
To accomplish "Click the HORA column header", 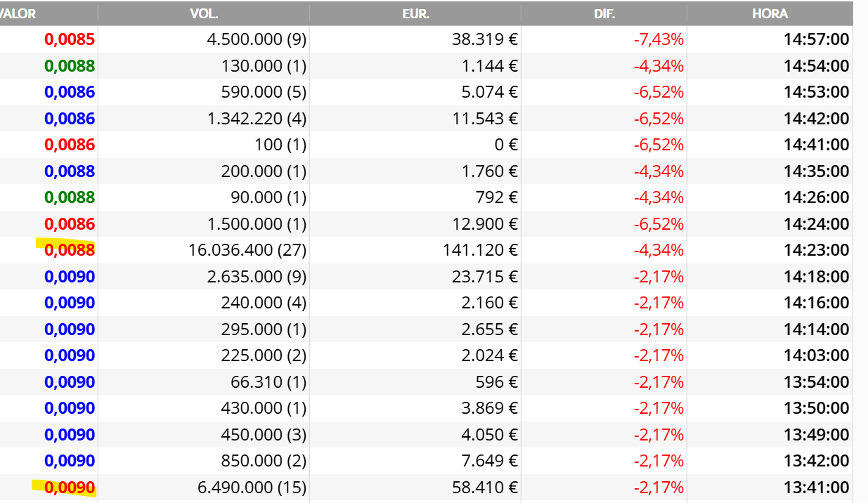I will [x=770, y=13].
